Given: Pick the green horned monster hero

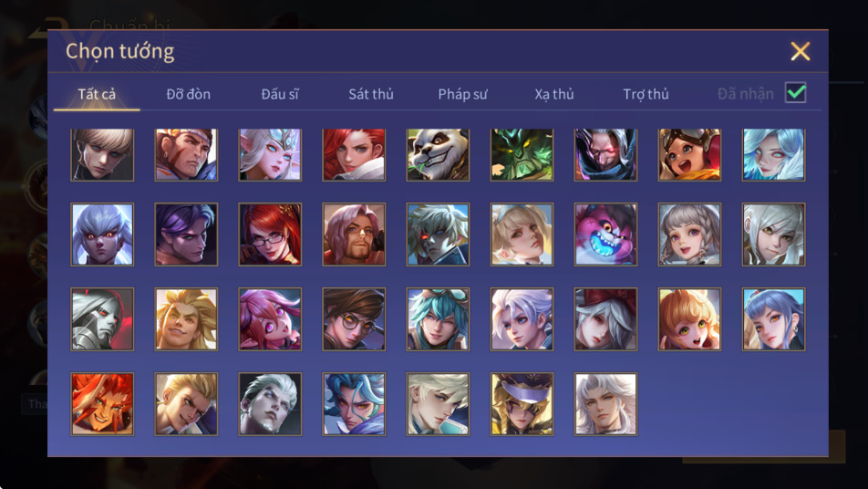Looking at the screenshot, I should pyautogui.click(x=522, y=155).
